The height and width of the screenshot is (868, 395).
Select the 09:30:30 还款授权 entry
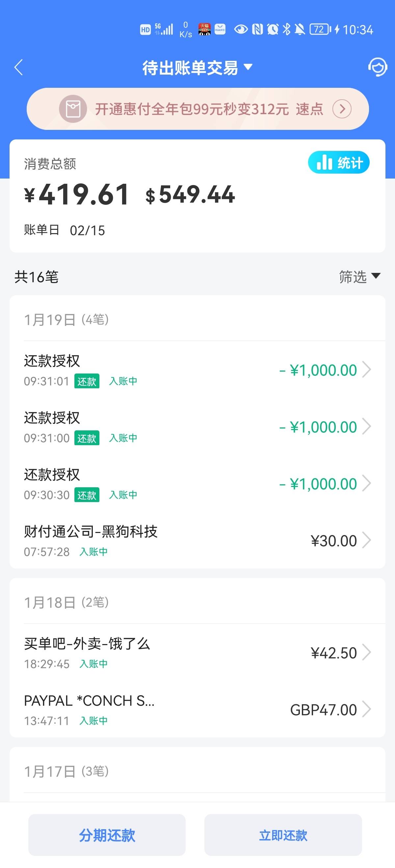click(x=197, y=484)
